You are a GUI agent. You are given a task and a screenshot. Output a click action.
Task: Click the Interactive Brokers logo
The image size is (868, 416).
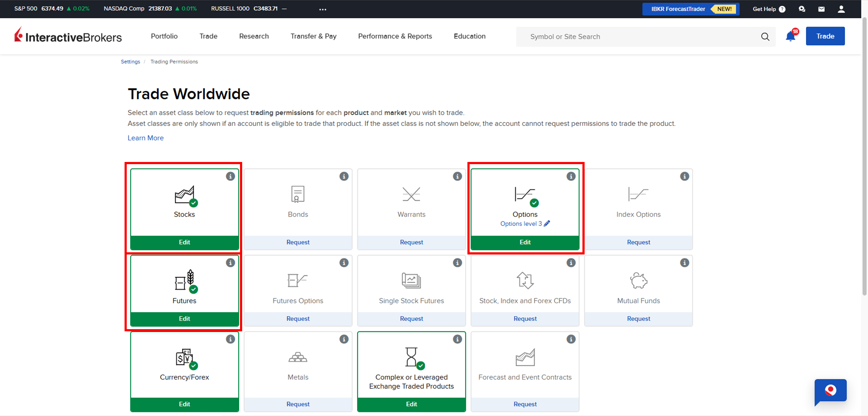(68, 36)
